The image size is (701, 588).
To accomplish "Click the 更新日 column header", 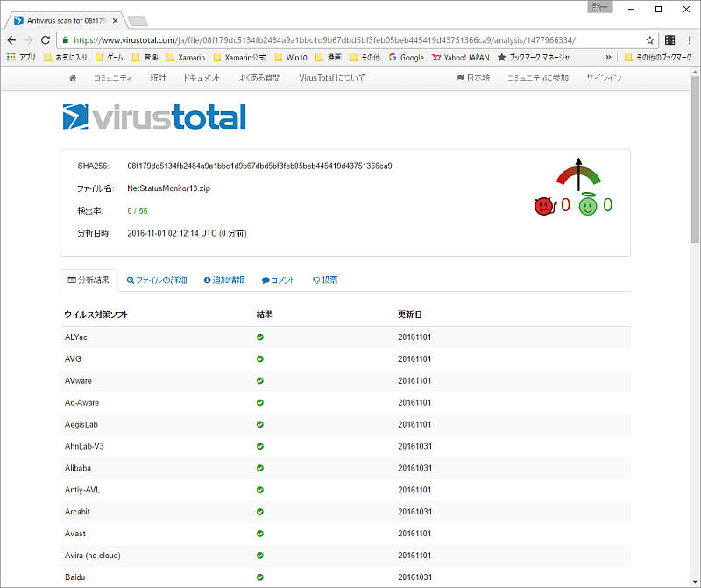I will tap(409, 315).
